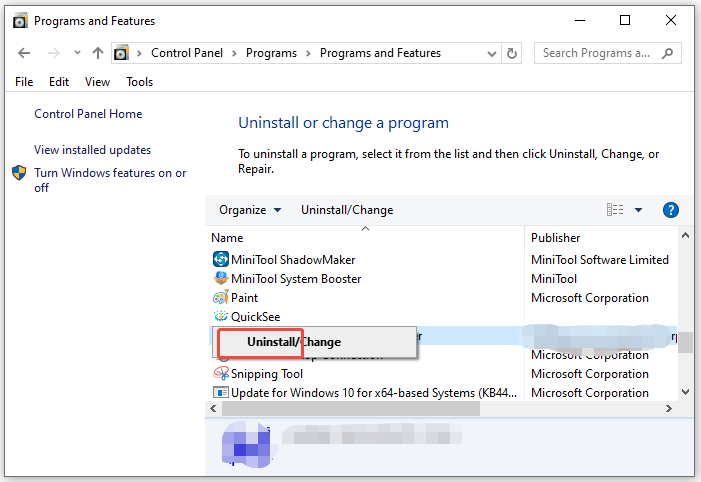Click the horizontal scrollbar thumb
701x482 pixels.
pyautogui.click(x=350, y=408)
